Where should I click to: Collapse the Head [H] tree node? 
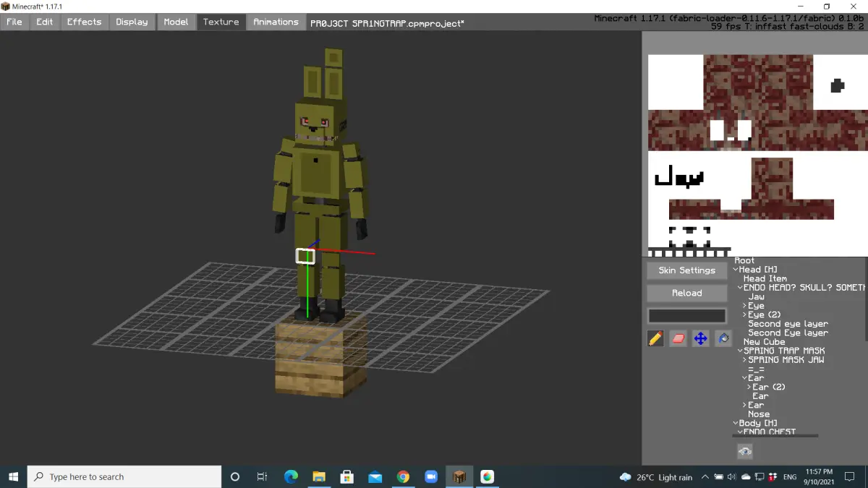(x=736, y=270)
